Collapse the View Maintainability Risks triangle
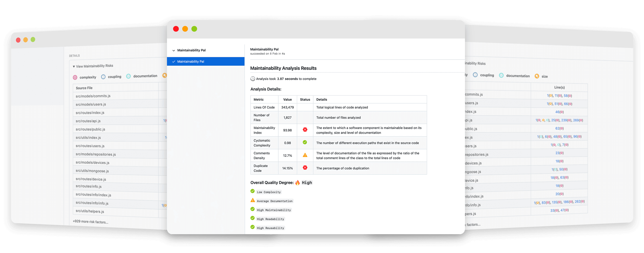The image size is (644, 253). click(74, 67)
